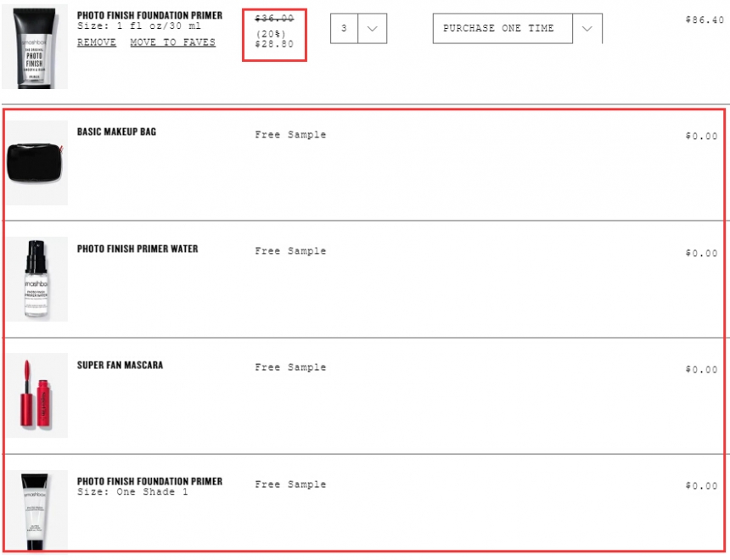The height and width of the screenshot is (560, 730).
Task: Click the Photo Finish Primer Water image
Action: tap(36, 279)
